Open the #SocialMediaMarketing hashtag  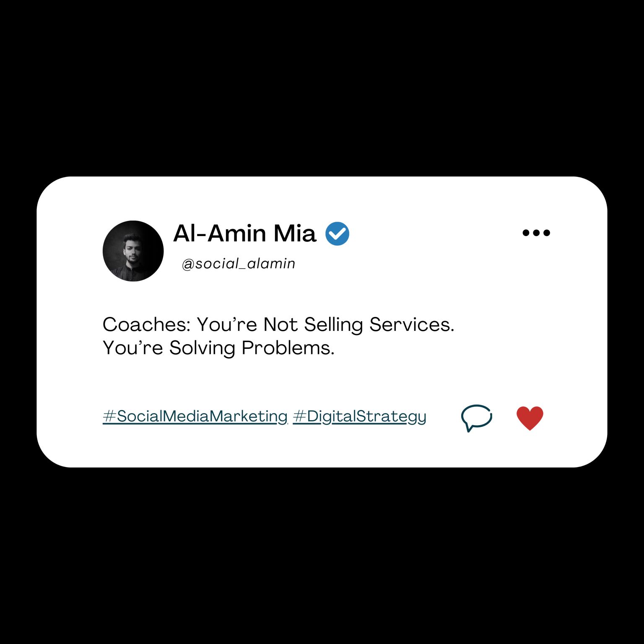195,416
